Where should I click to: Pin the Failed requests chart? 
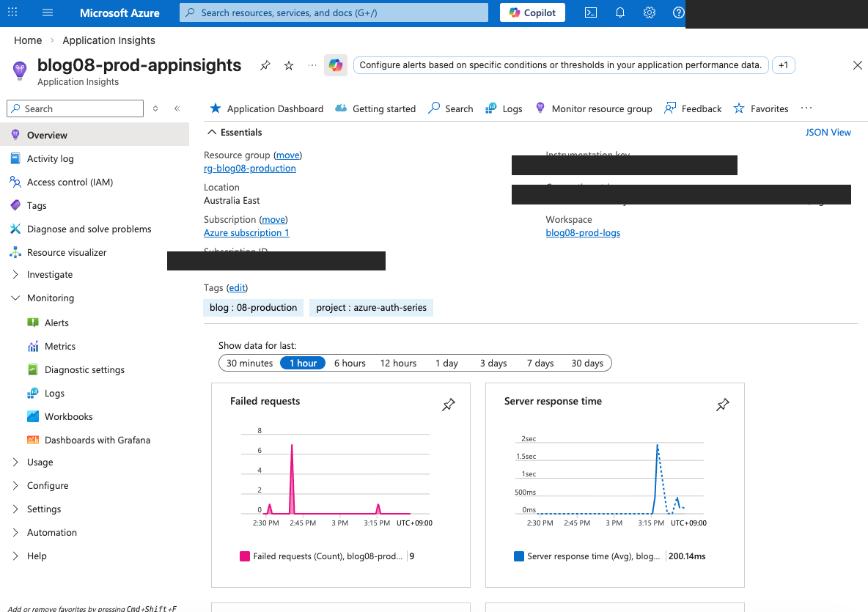tap(449, 405)
